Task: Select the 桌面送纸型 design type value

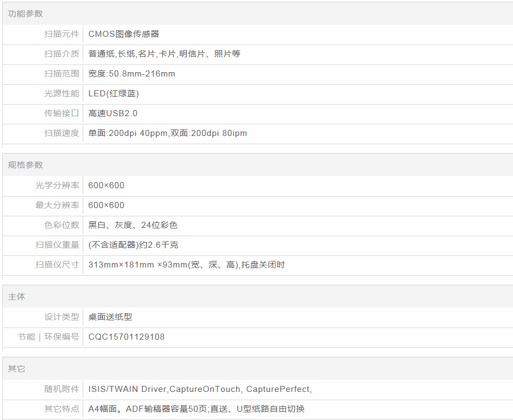Action: (110, 317)
